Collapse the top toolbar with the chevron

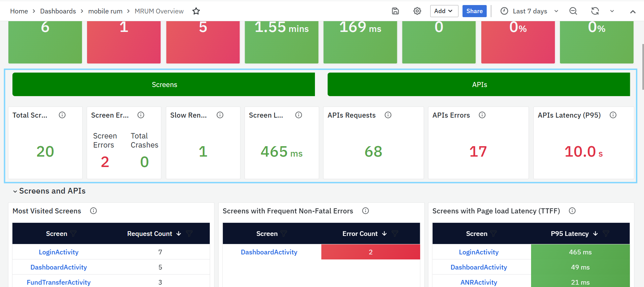point(633,11)
